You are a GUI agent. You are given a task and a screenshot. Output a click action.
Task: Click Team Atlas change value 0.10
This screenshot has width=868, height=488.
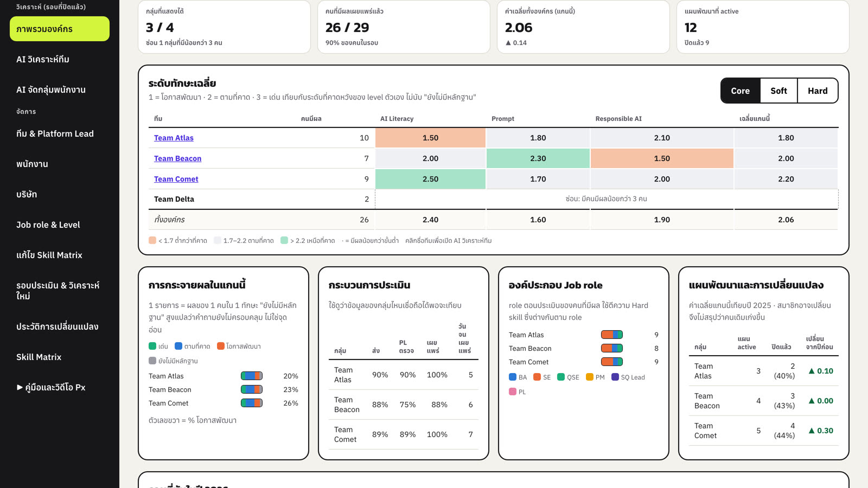(821, 371)
